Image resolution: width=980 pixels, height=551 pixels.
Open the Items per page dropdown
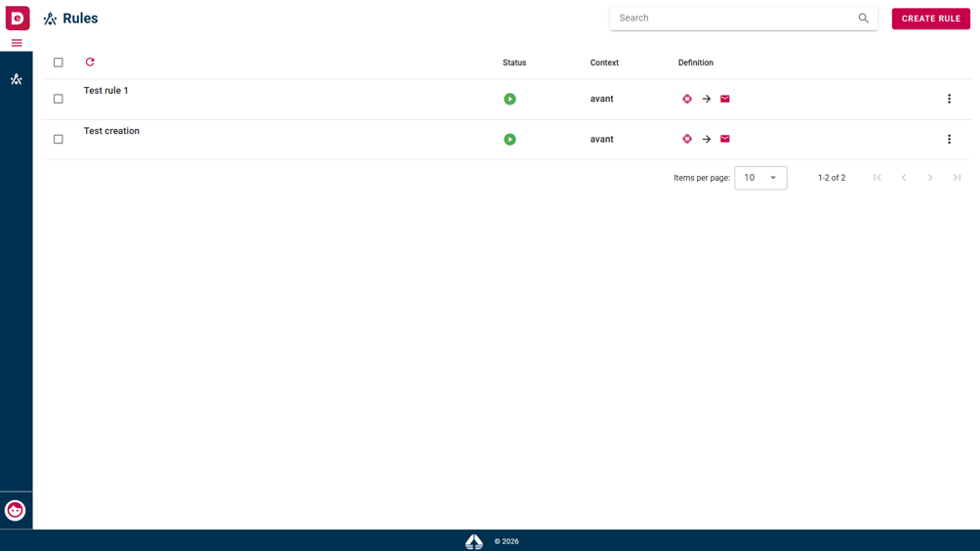click(x=760, y=178)
